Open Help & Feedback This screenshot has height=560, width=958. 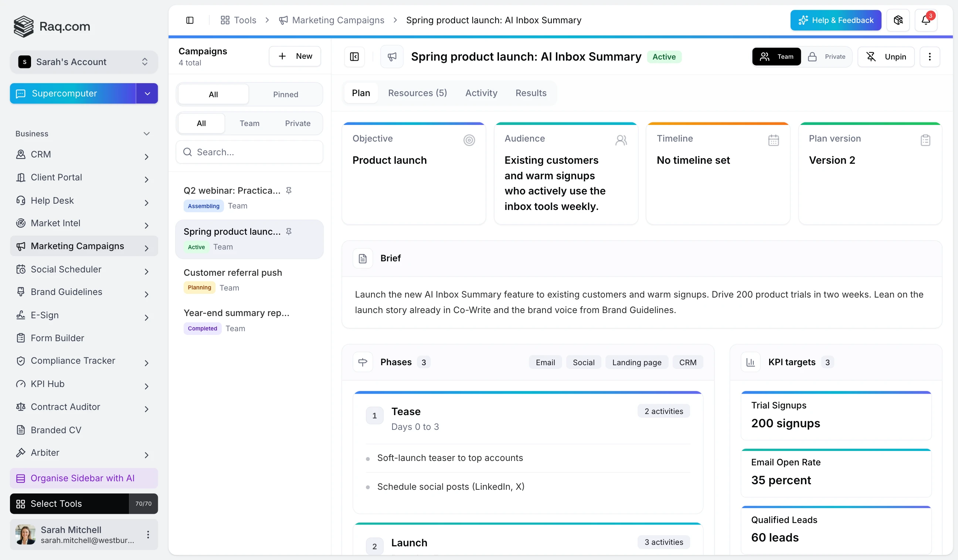pyautogui.click(x=836, y=20)
